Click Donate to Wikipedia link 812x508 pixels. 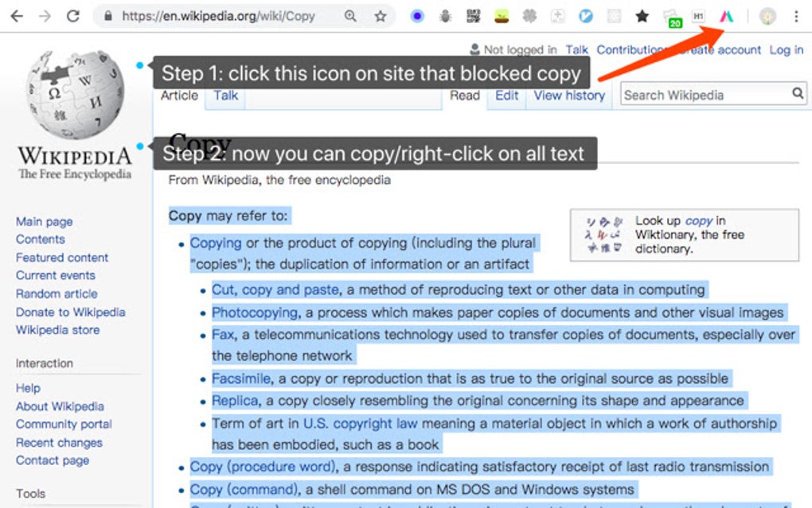pos(70,312)
